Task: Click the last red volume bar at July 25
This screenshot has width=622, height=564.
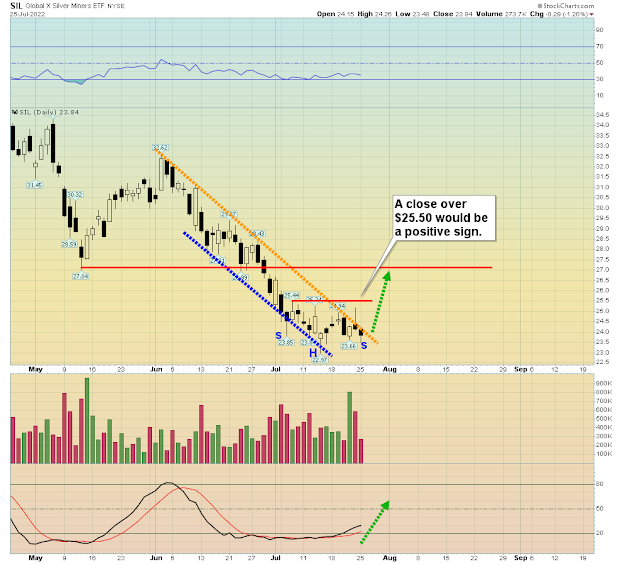Action: click(361, 451)
